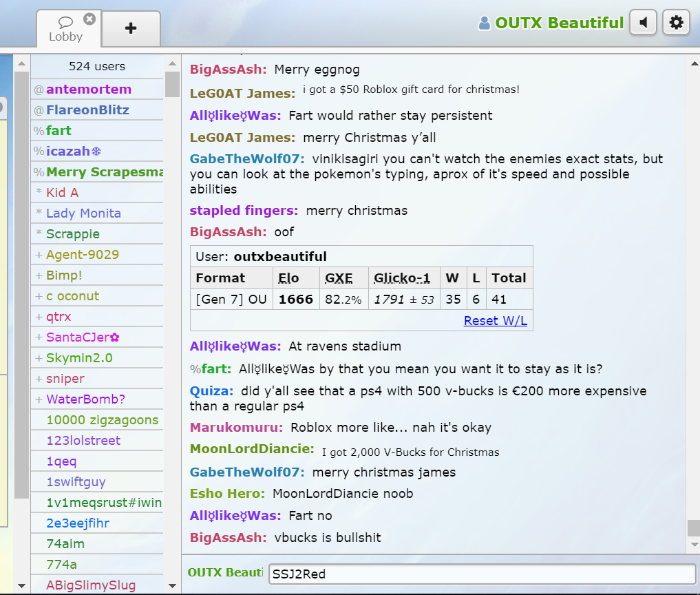Click user 1swiftguy
This screenshot has height=595, width=700.
click(x=97, y=482)
